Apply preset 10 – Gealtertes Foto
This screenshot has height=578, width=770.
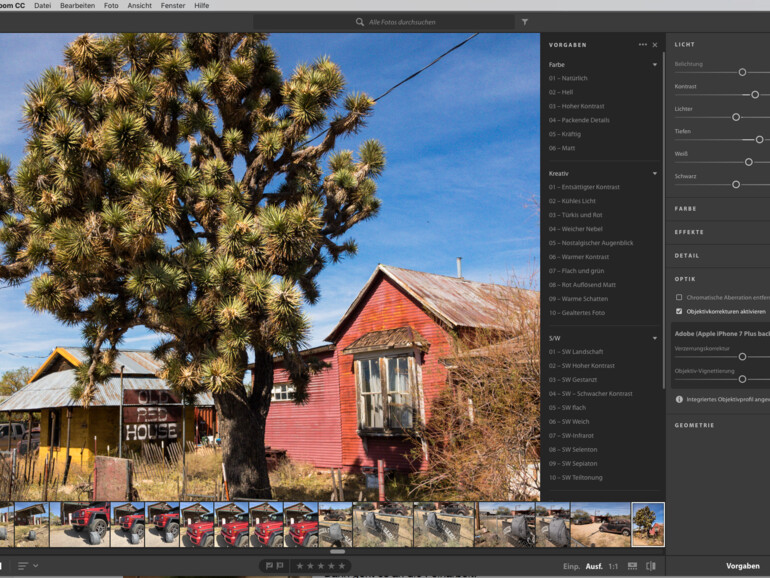577,313
